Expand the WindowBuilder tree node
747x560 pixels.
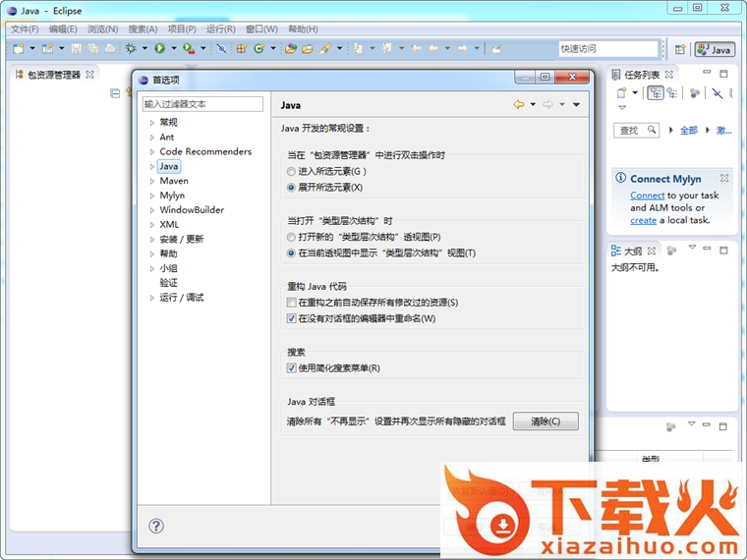click(152, 210)
